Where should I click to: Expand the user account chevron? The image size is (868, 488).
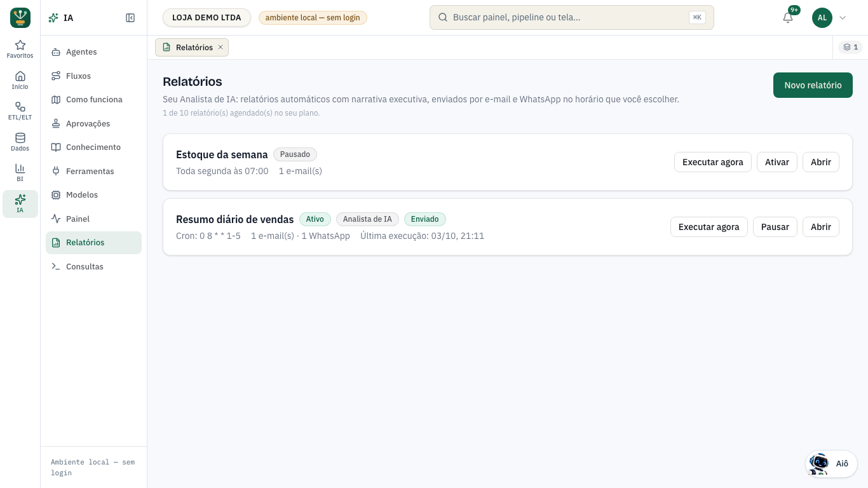(843, 18)
